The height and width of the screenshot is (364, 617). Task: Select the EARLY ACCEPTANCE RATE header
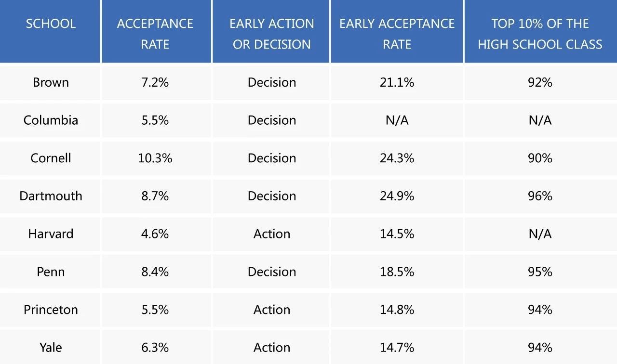tap(397, 34)
